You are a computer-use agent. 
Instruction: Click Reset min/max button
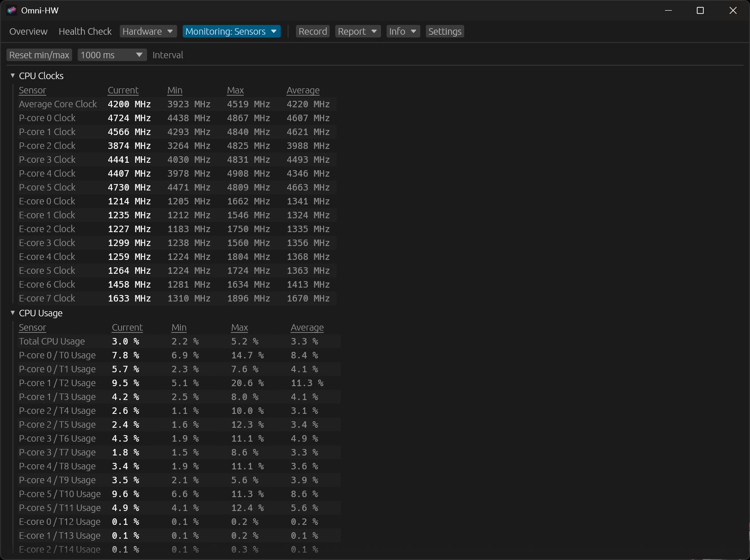click(39, 55)
